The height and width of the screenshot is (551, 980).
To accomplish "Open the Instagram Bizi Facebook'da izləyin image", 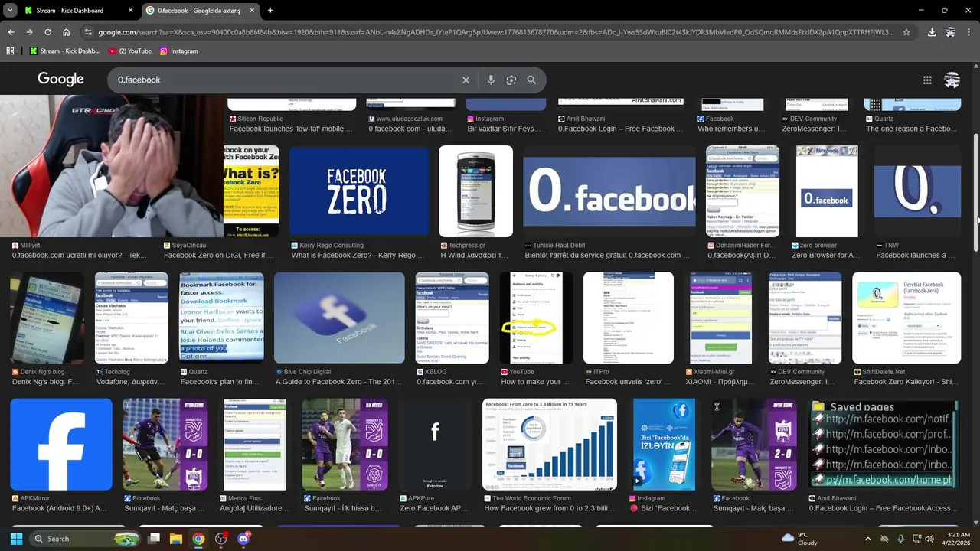I will coord(664,445).
